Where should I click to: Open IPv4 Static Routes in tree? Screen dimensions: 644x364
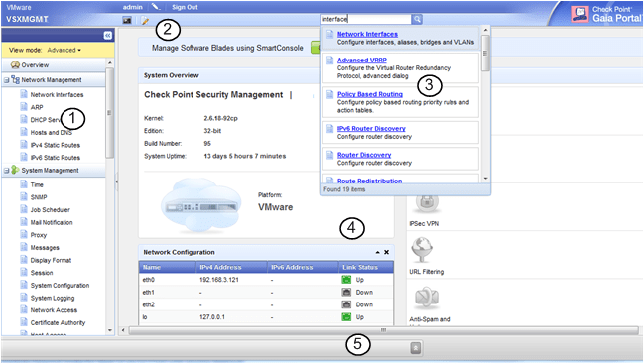55,145
